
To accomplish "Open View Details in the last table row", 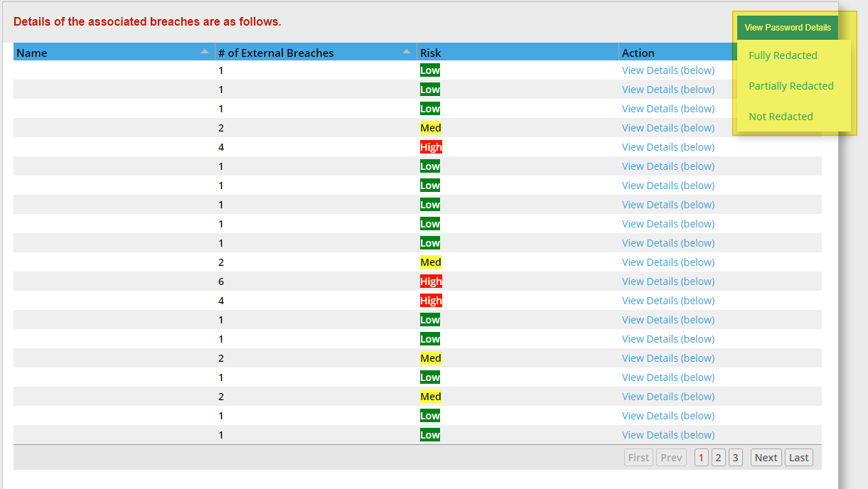I will pyautogui.click(x=668, y=435).
